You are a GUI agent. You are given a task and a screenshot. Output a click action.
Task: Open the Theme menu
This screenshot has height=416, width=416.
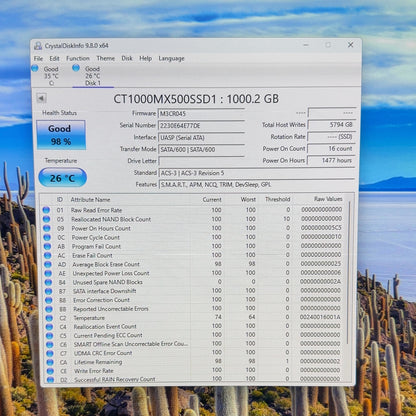[105, 58]
